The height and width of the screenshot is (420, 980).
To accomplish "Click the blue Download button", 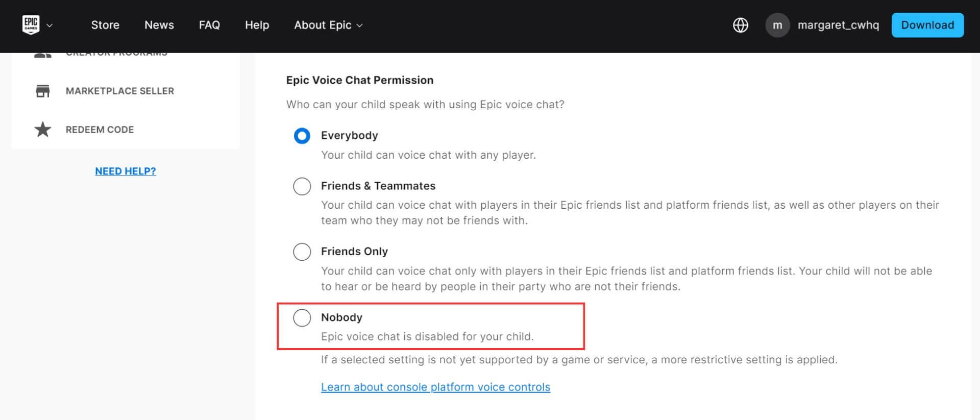I will pos(927,25).
